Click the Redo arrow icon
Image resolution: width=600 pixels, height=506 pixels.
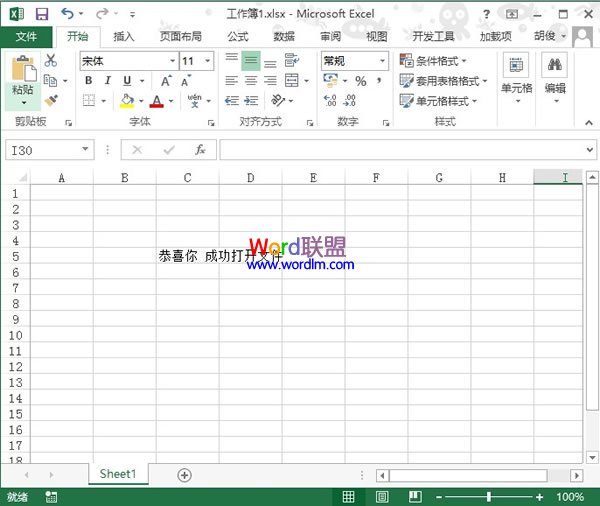102,14
